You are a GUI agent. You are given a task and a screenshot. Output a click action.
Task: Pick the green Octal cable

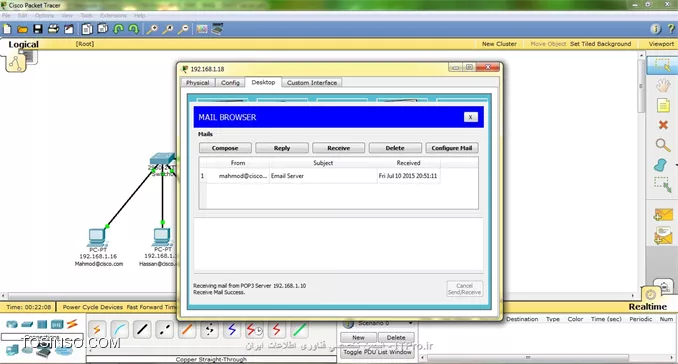(299, 330)
